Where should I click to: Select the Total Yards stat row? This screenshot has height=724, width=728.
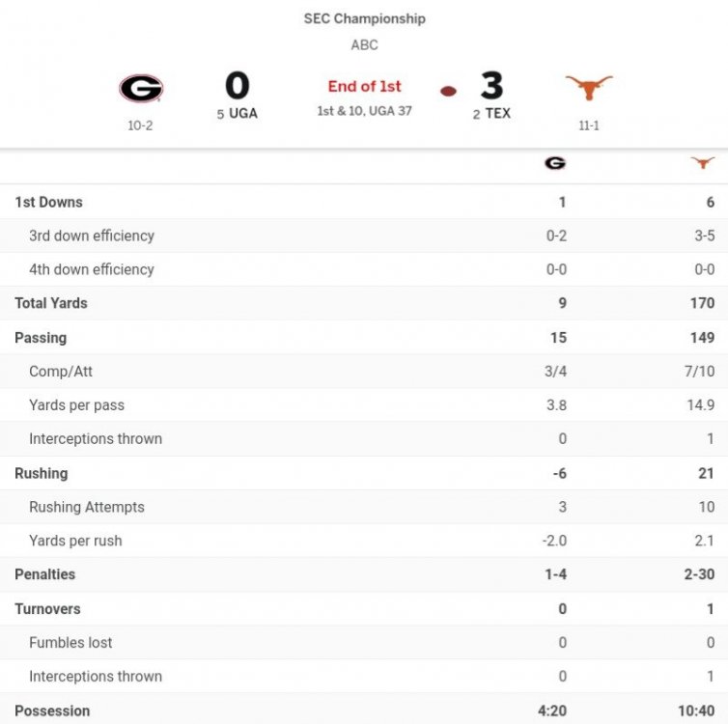[51, 303]
